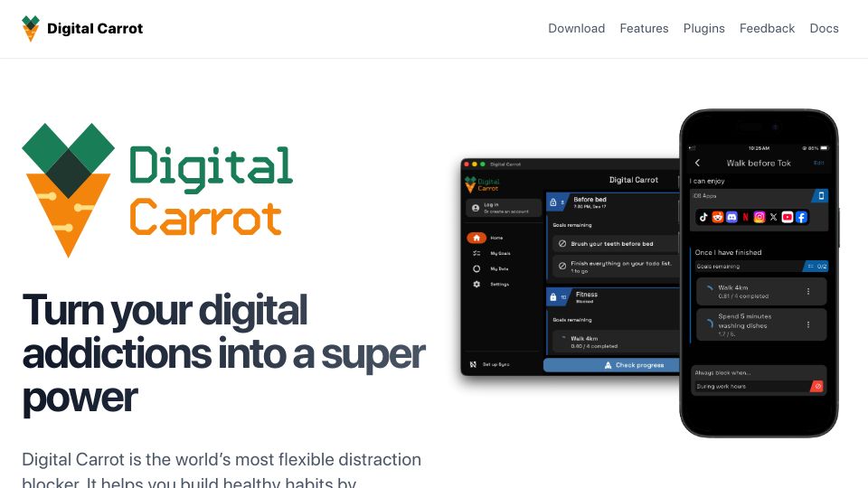Image resolution: width=868 pixels, height=488 pixels.
Task: Click the Log in text in sidebar
Action: click(491, 205)
